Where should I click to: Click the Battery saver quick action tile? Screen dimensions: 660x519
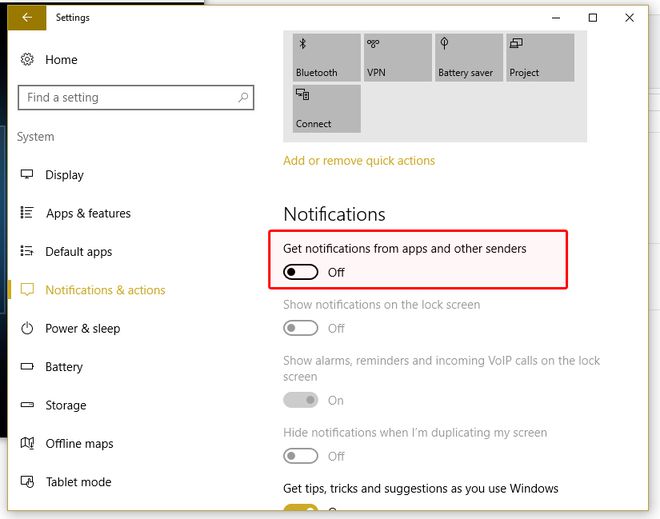pyautogui.click(x=469, y=58)
